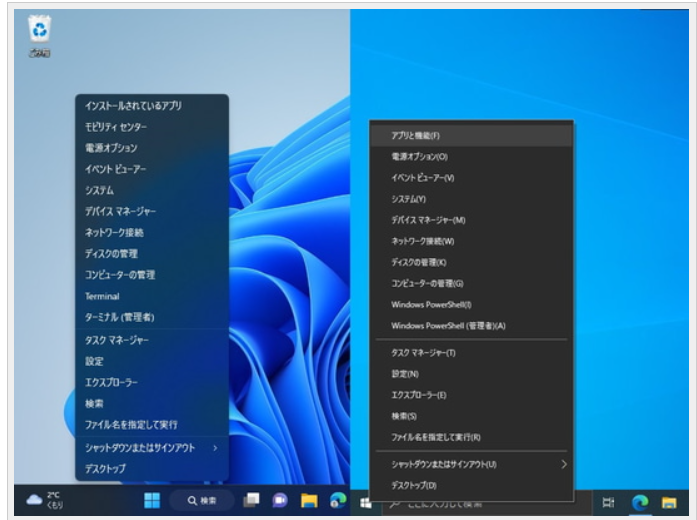Select システム(Y)
Screen dimensions: 697x520
coord(472,199)
